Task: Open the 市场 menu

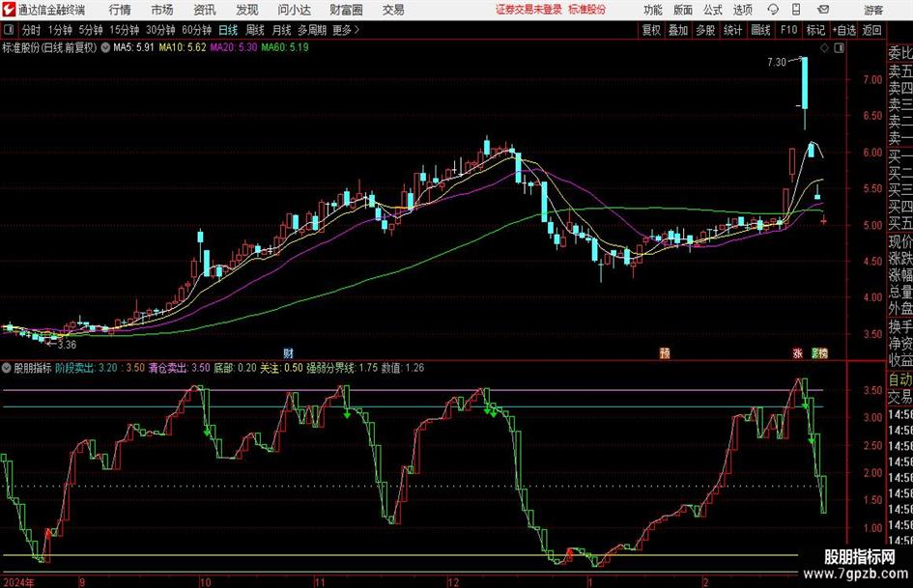Action: click(162, 10)
